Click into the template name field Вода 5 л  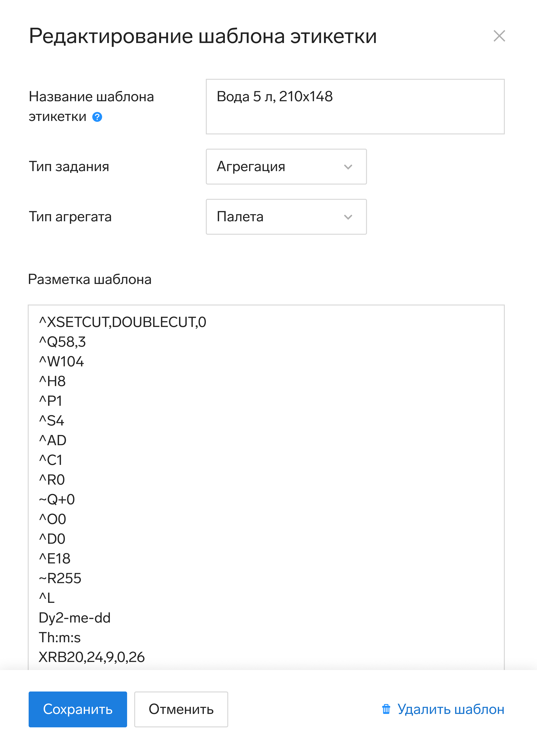(355, 107)
